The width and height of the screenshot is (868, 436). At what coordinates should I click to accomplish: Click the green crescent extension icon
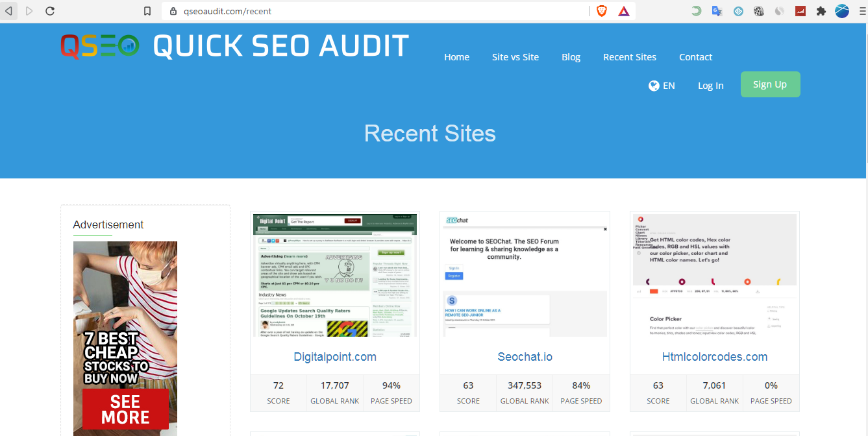click(697, 11)
